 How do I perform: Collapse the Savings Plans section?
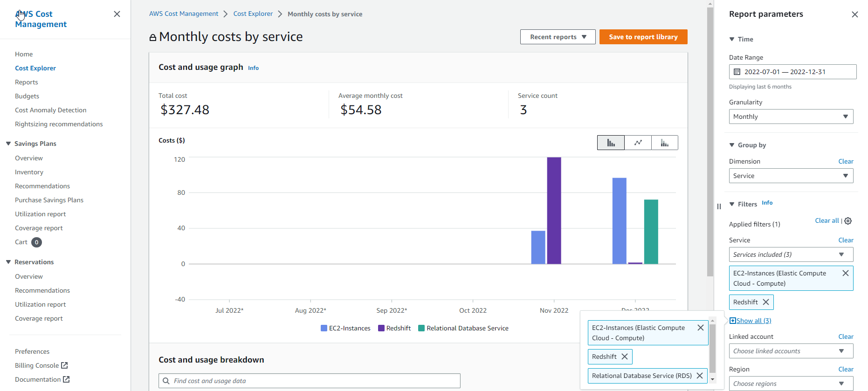[8, 144]
